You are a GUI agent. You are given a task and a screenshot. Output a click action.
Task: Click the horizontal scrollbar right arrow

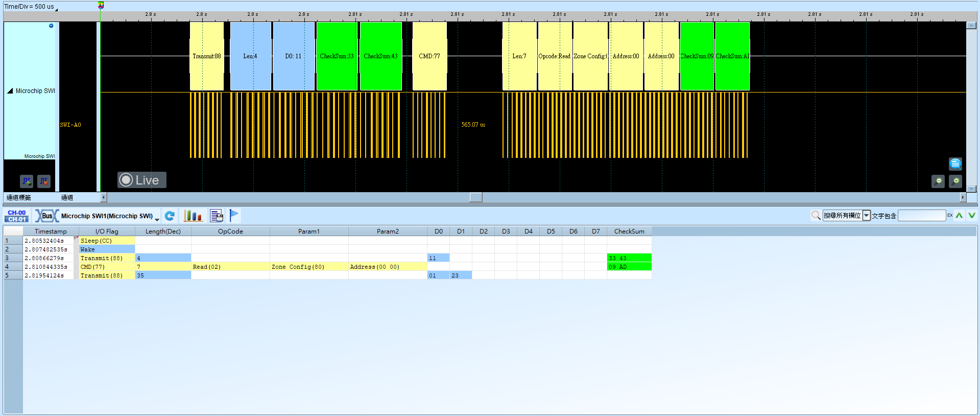[x=963, y=197]
